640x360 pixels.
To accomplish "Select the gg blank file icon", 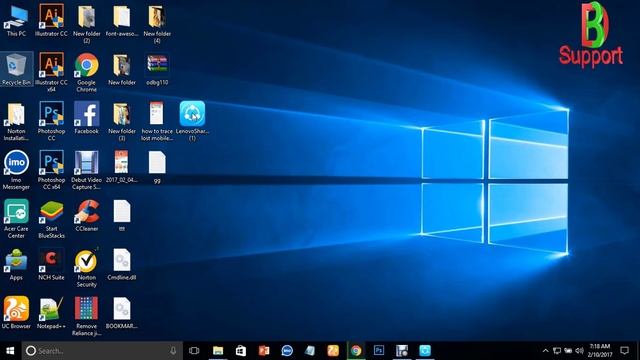I will click(x=157, y=167).
